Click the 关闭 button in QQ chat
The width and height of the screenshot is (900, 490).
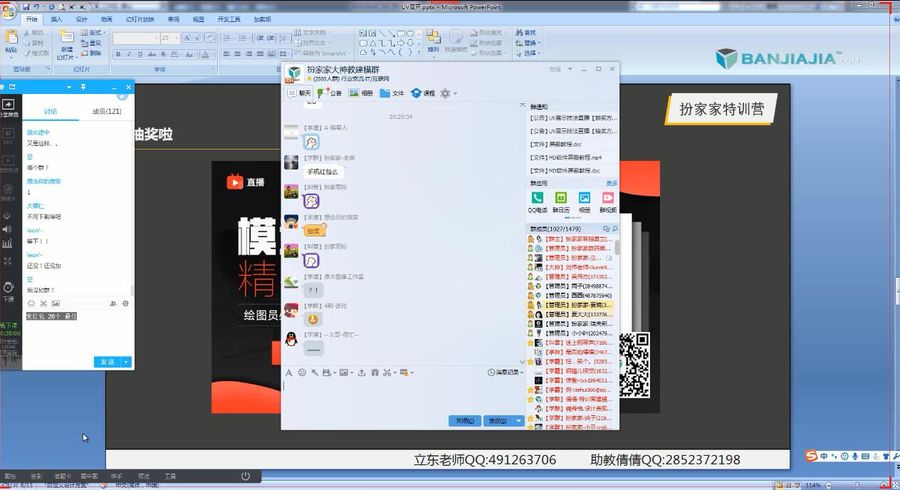(x=464, y=421)
